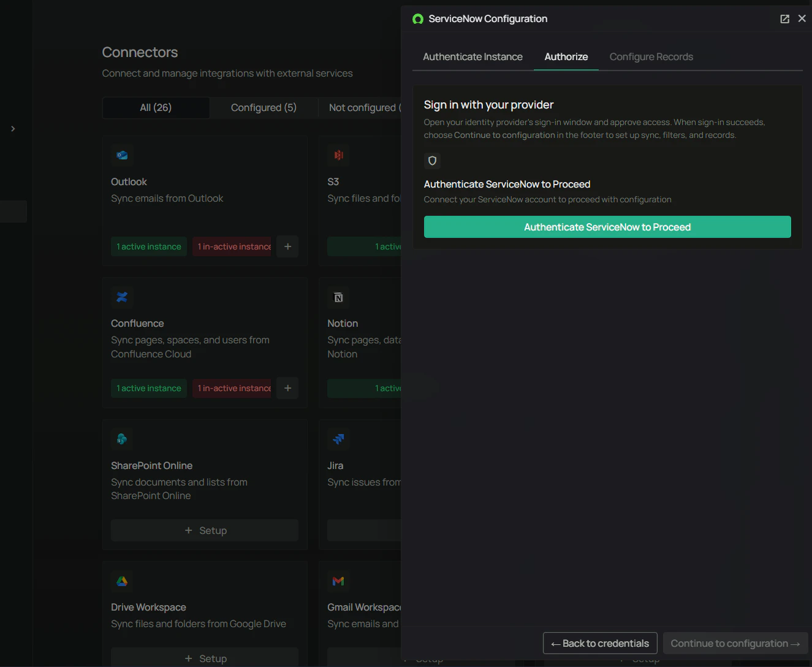Open Outlook 1 active instance badge

[149, 246]
